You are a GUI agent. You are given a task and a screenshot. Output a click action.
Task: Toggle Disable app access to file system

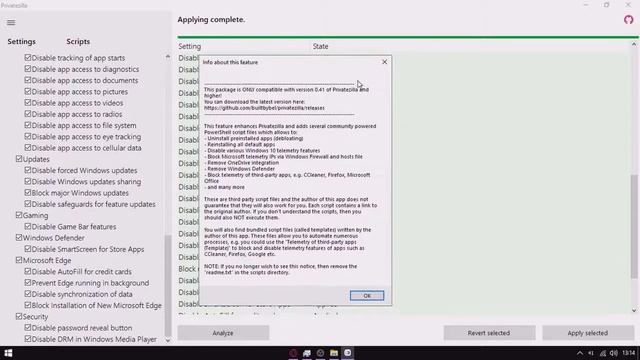(28, 125)
